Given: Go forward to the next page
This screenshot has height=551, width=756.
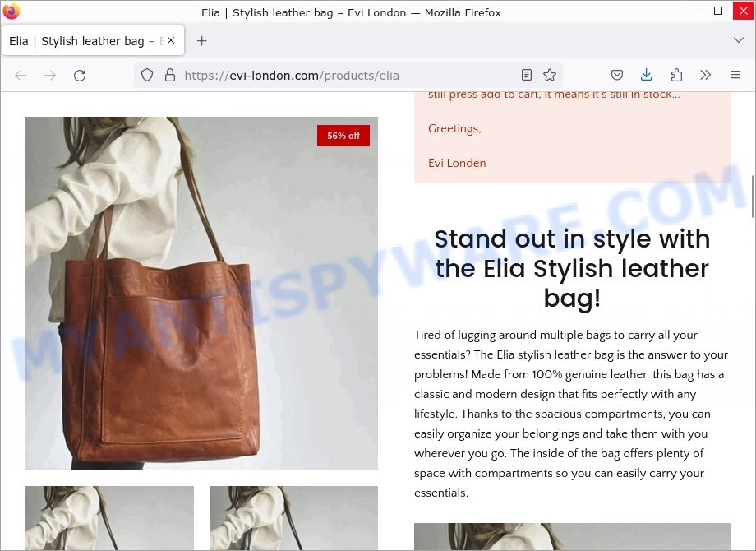Looking at the screenshot, I should coord(50,76).
